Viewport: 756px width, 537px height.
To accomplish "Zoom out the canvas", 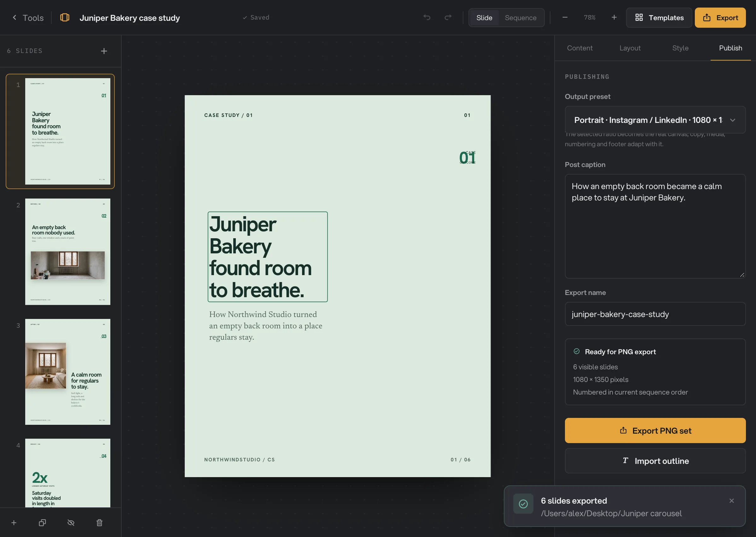I will tap(565, 18).
